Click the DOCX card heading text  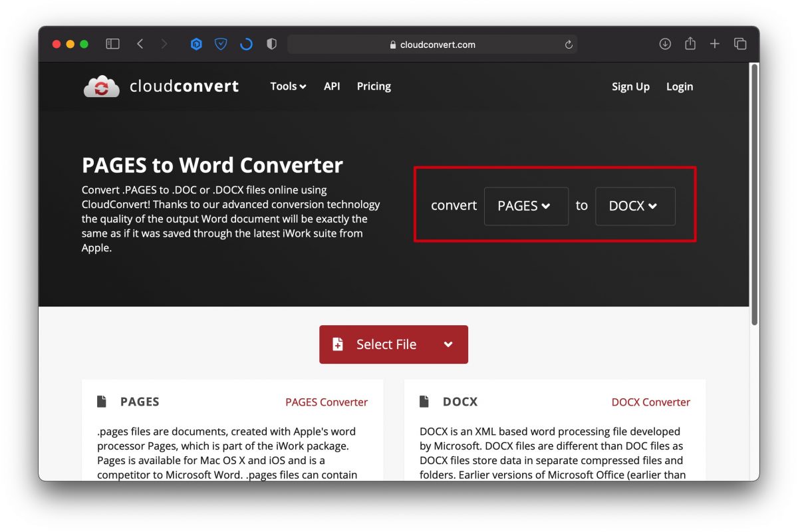coord(460,402)
